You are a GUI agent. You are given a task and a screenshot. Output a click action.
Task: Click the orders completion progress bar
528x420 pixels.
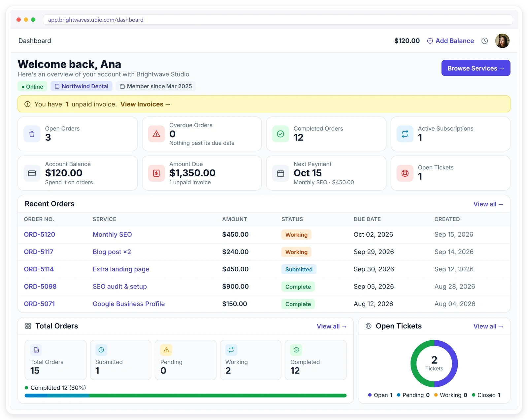[x=186, y=396]
